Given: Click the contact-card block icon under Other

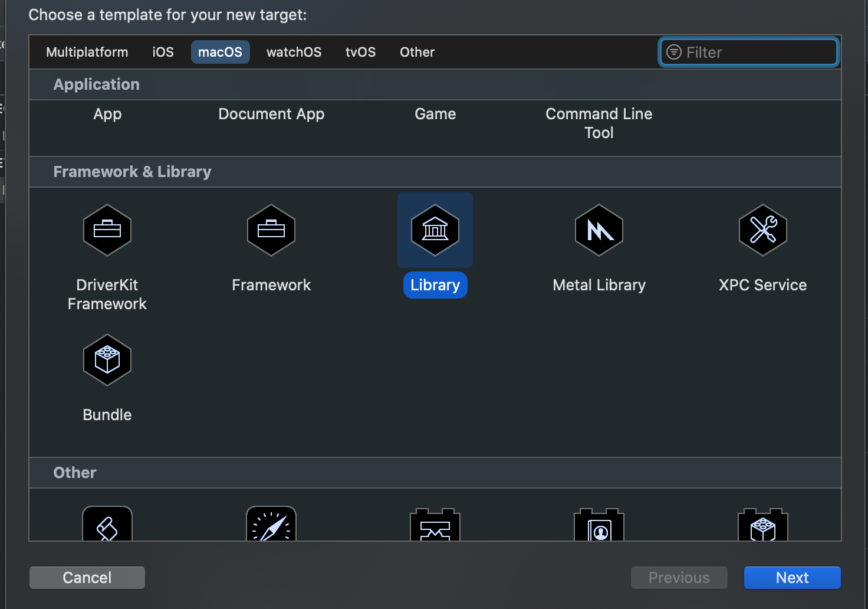Looking at the screenshot, I should click(599, 525).
